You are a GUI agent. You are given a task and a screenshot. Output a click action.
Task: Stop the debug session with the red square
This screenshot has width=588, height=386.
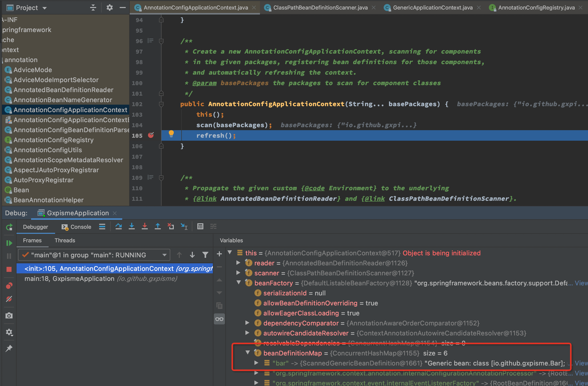pyautogui.click(x=9, y=269)
